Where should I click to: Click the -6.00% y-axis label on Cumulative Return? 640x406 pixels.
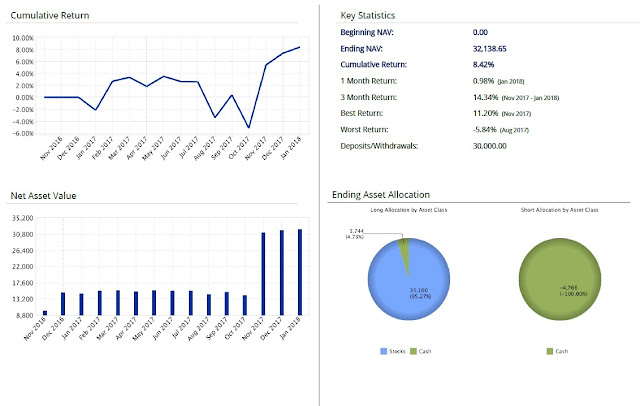[23, 133]
